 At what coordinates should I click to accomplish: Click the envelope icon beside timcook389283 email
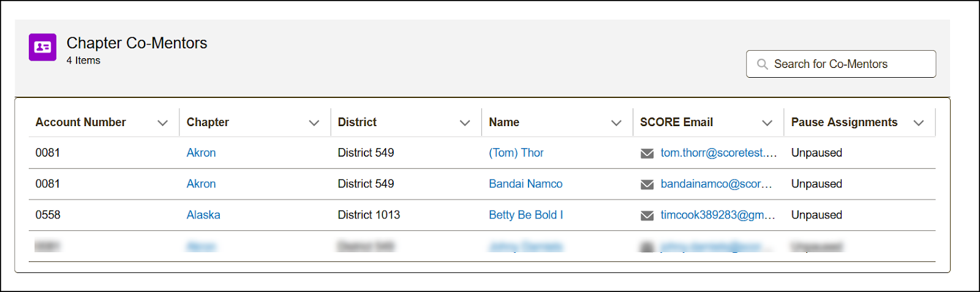click(647, 215)
